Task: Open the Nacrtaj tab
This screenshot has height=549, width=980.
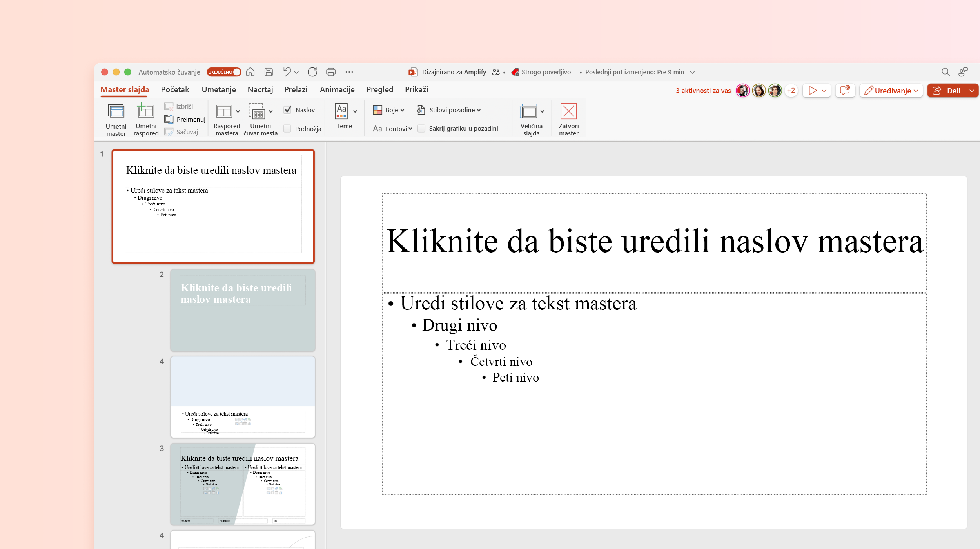Action: point(260,89)
